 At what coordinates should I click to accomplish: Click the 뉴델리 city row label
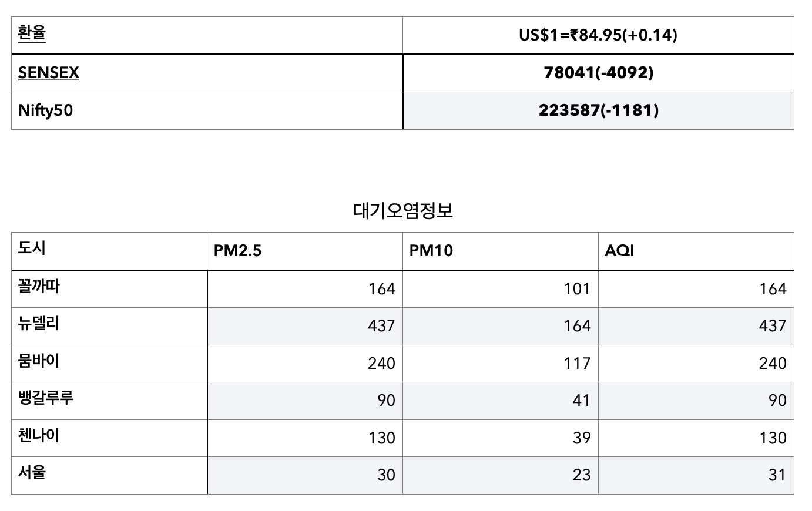[x=39, y=324]
